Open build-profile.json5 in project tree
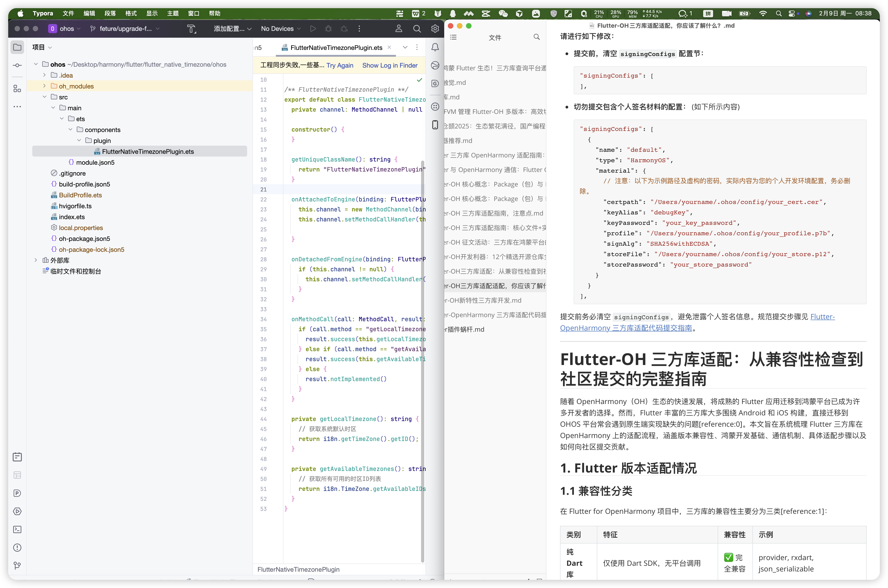The width and height of the screenshot is (888, 588). click(84, 184)
